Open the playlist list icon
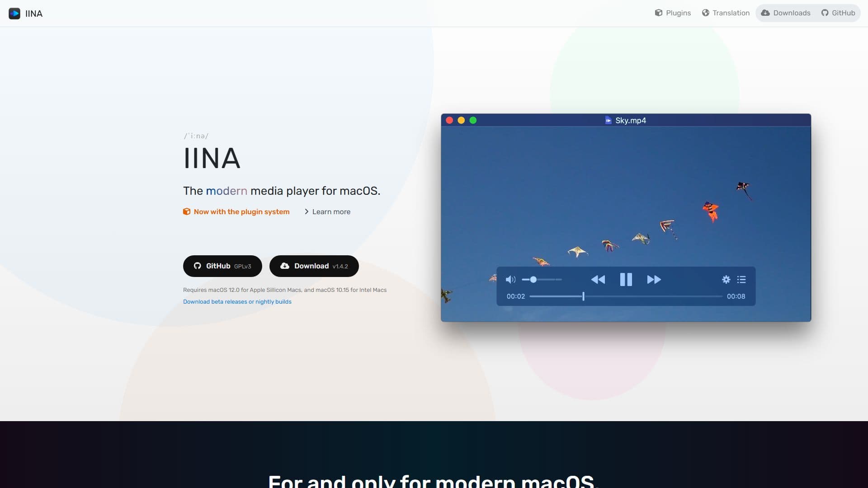 pos(741,280)
